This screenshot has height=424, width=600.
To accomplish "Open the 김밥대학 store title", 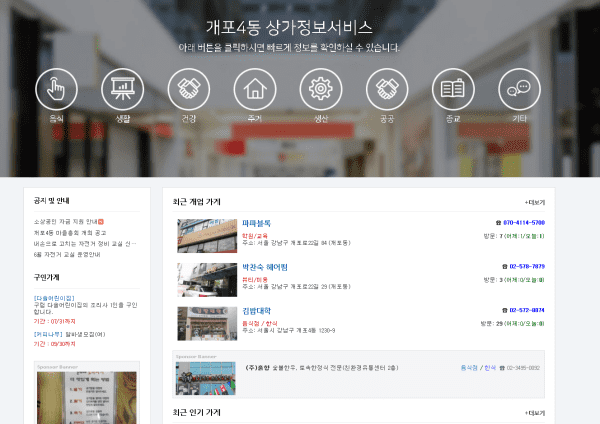I will 256,311.
